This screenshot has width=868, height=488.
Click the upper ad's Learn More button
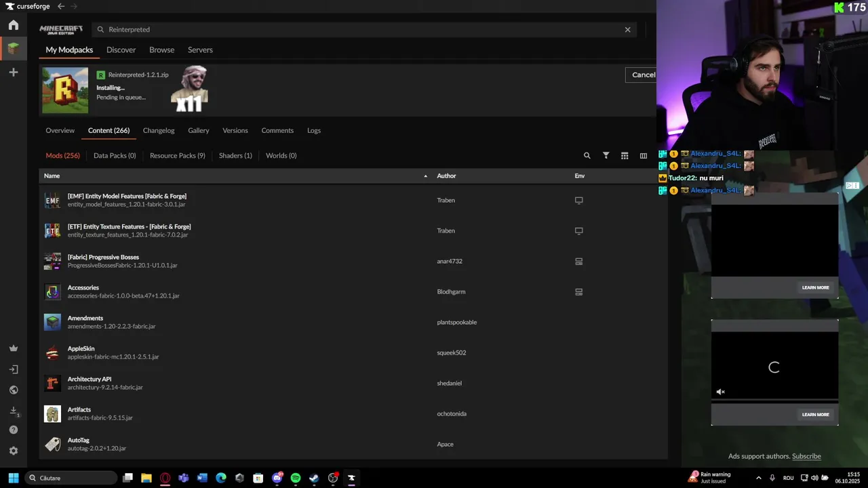(x=815, y=287)
